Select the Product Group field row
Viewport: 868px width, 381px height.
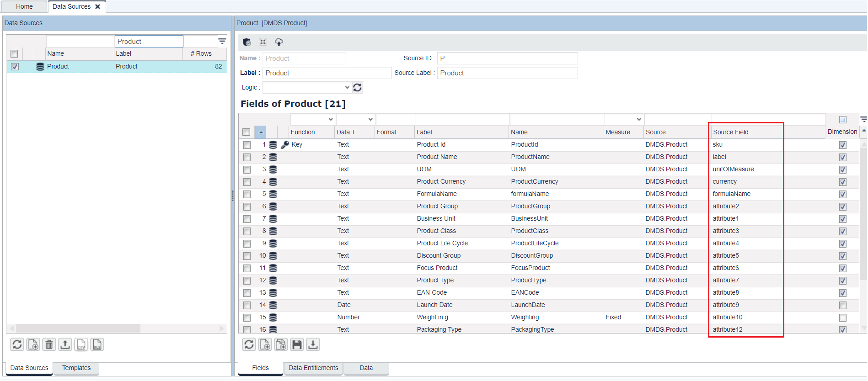click(x=437, y=206)
